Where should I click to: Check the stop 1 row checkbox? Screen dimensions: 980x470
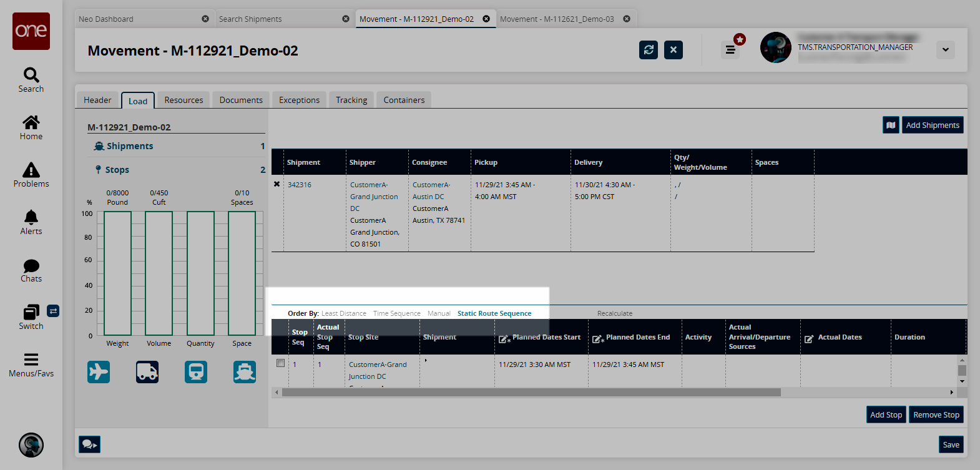click(x=281, y=363)
